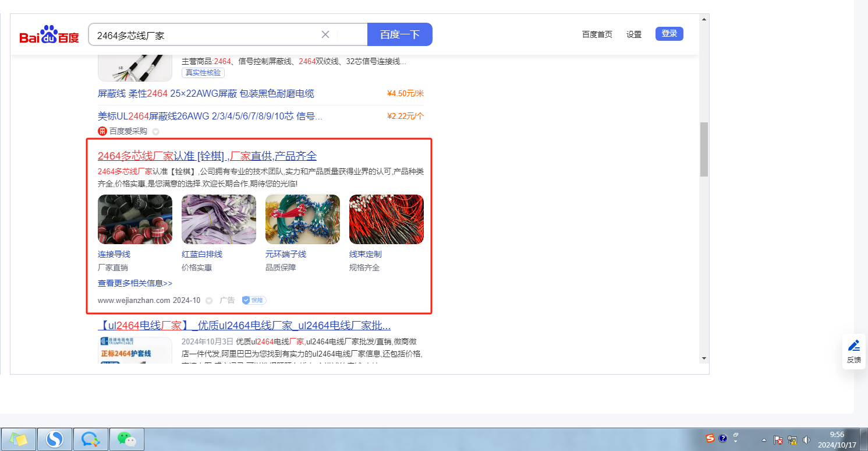This screenshot has width=868, height=451.
Task: Open the blue chat-bubble app in taskbar
Action: pos(91,439)
